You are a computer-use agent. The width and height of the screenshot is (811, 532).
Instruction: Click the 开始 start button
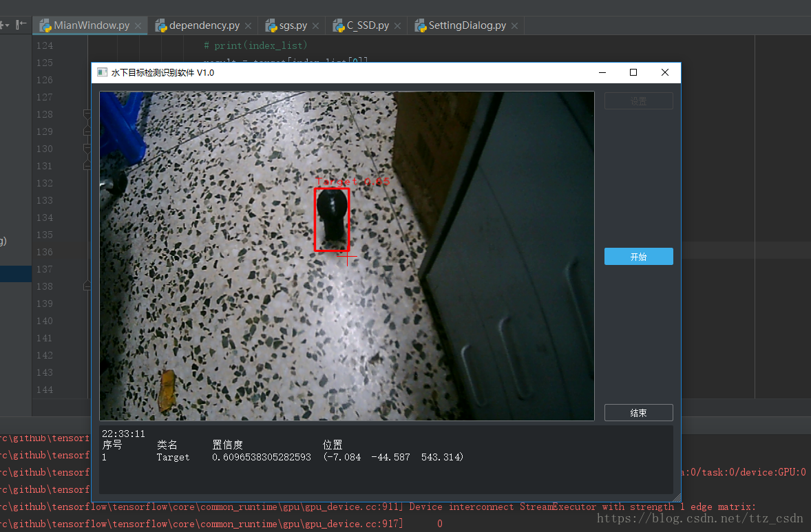[x=638, y=257]
